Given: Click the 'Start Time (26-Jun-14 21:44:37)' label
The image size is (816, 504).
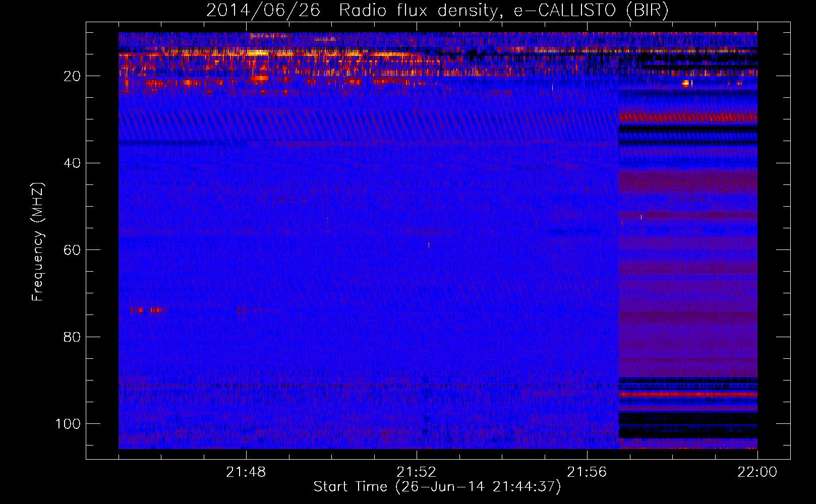Looking at the screenshot, I should 437,487.
